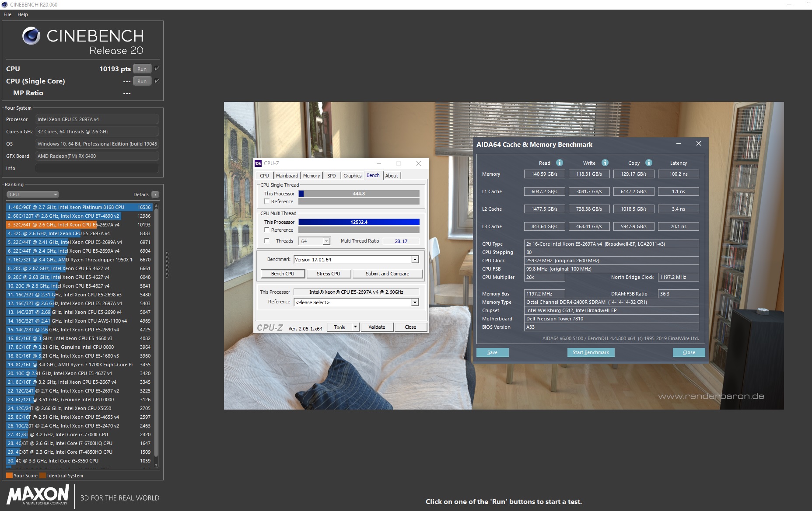Click the Cinebench title bar app icon
812x511 pixels.
(5, 4)
